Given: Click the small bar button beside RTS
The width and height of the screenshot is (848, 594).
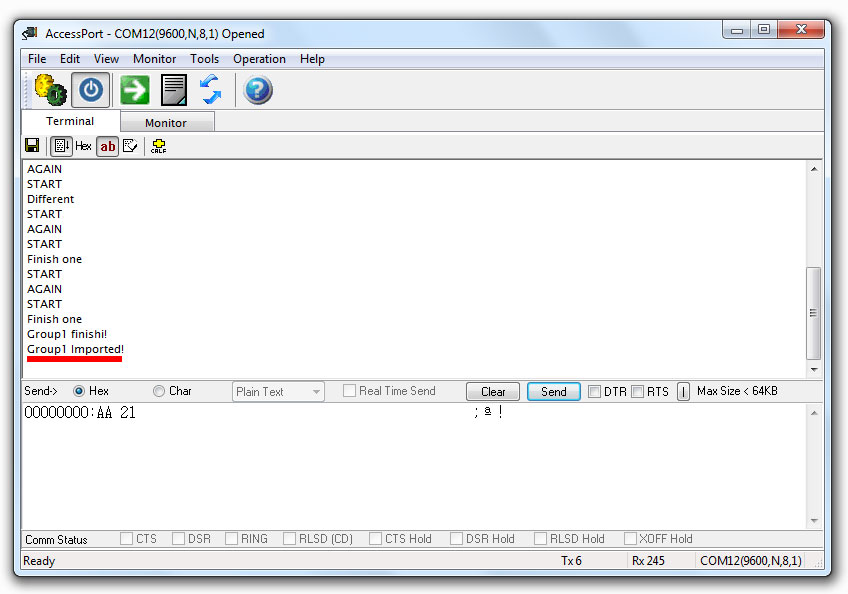Looking at the screenshot, I should (683, 392).
